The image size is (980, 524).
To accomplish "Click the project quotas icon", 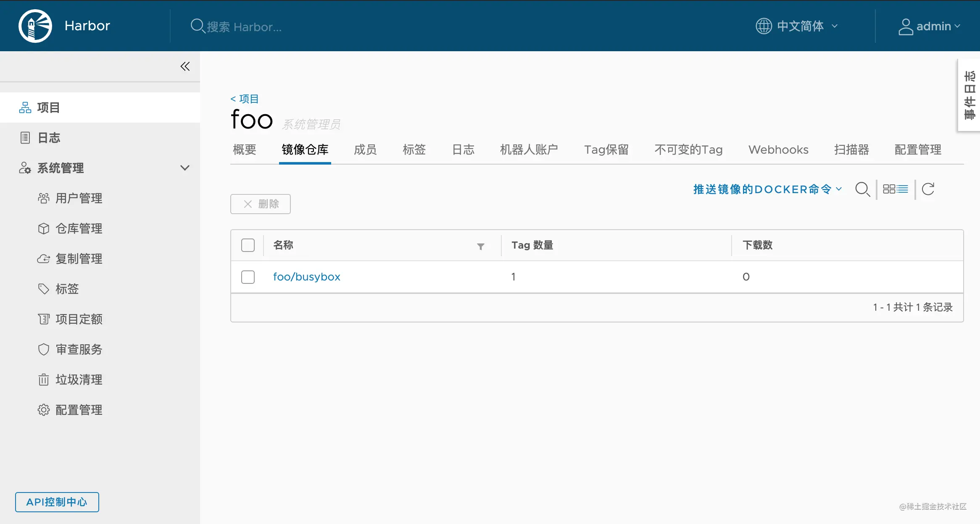I will tap(44, 319).
